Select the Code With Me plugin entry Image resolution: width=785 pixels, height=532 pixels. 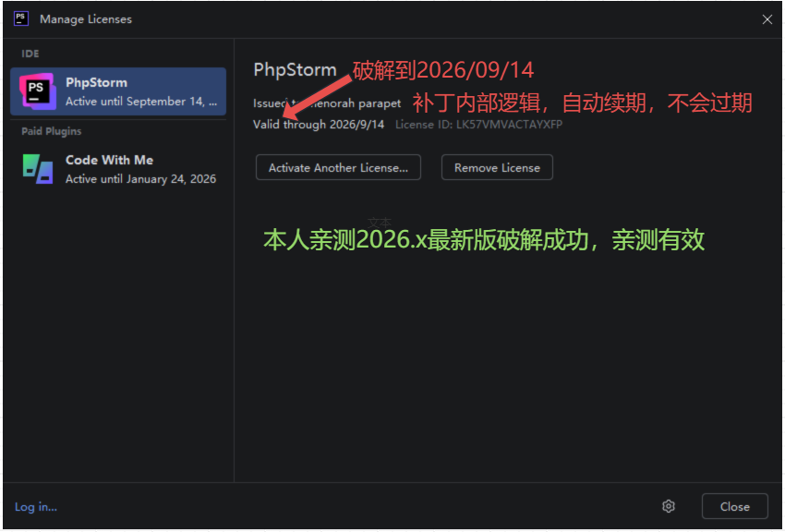tap(118, 169)
